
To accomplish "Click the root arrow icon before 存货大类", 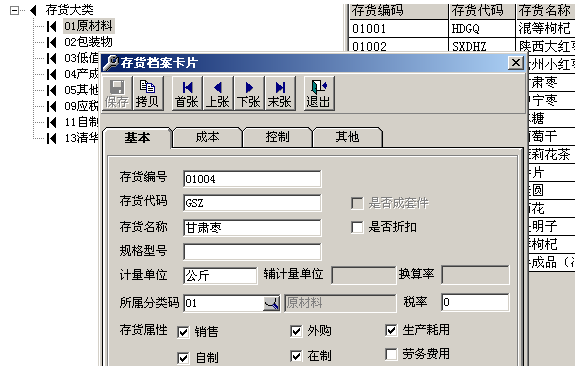I will (33, 10).
